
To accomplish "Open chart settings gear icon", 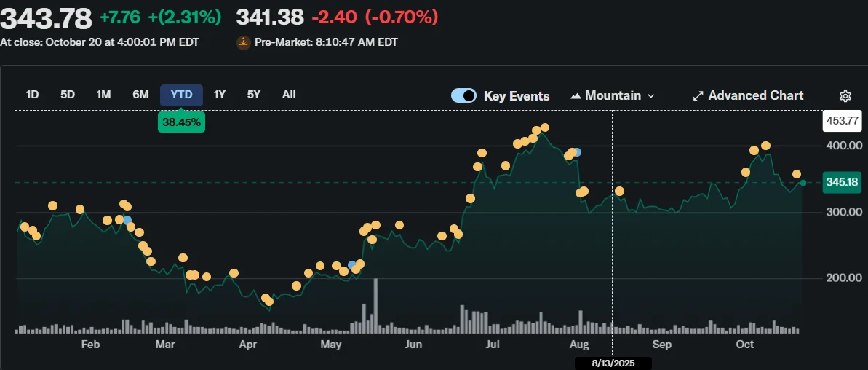I will pos(845,96).
